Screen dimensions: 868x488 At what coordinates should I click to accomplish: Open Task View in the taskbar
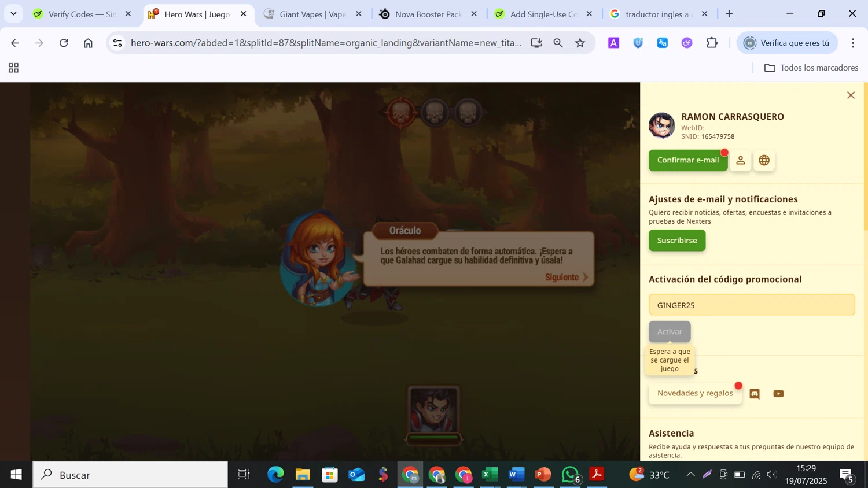(244, 475)
